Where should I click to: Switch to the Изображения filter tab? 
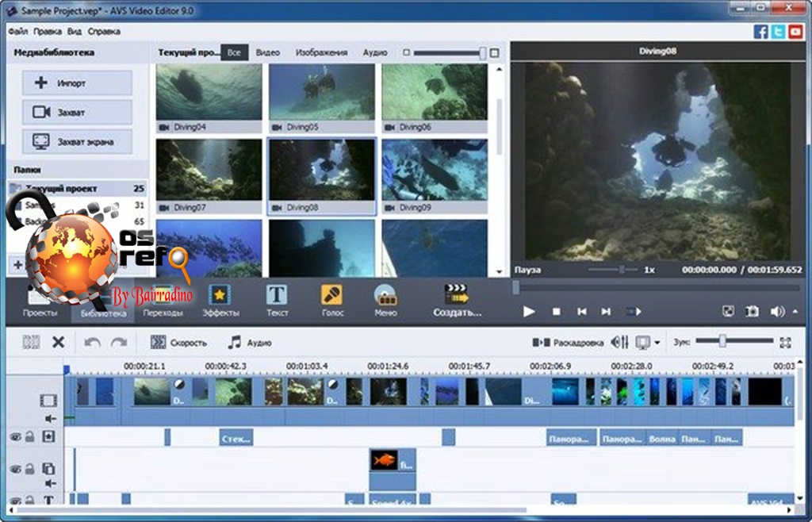[321, 52]
